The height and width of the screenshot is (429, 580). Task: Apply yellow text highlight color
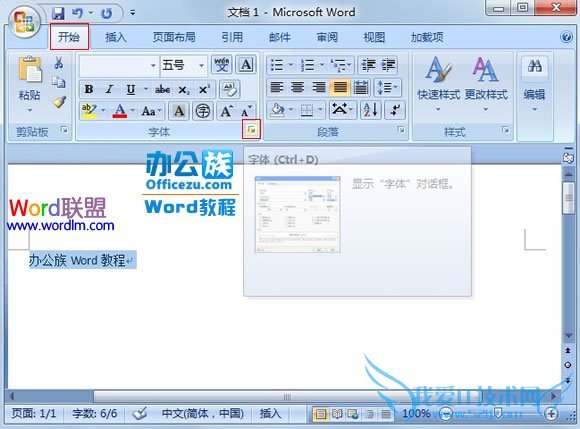coord(89,111)
